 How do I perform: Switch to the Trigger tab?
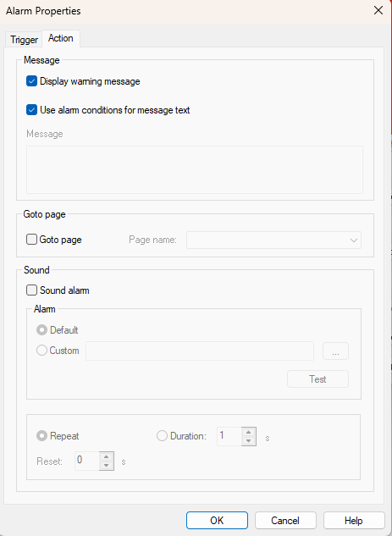pyautogui.click(x=24, y=40)
